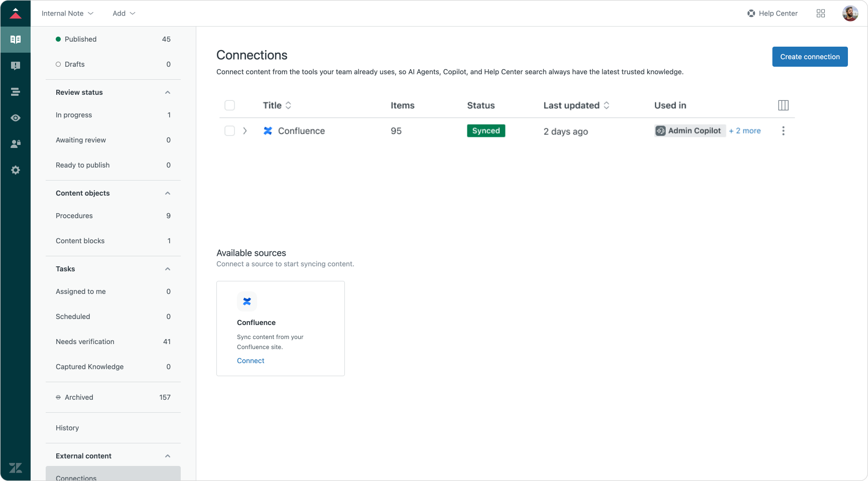The image size is (868, 481).
Task: Click the eye preview icon in sidebar
Action: (16, 118)
